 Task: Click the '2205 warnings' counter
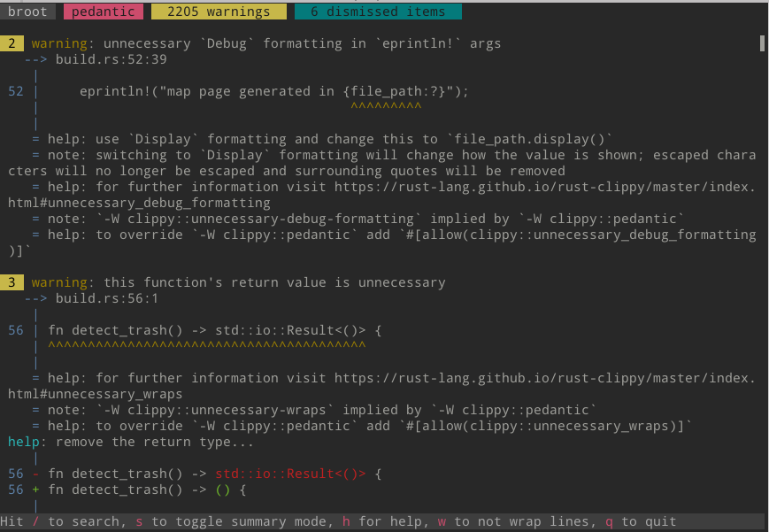[219, 12]
